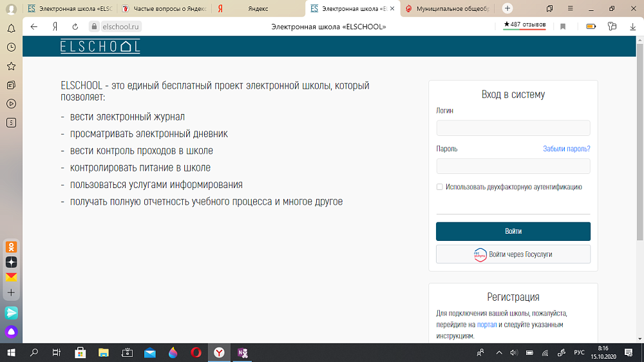The image size is (644, 362).
Task: Open video play icon in sidebar
Action: (x=11, y=104)
